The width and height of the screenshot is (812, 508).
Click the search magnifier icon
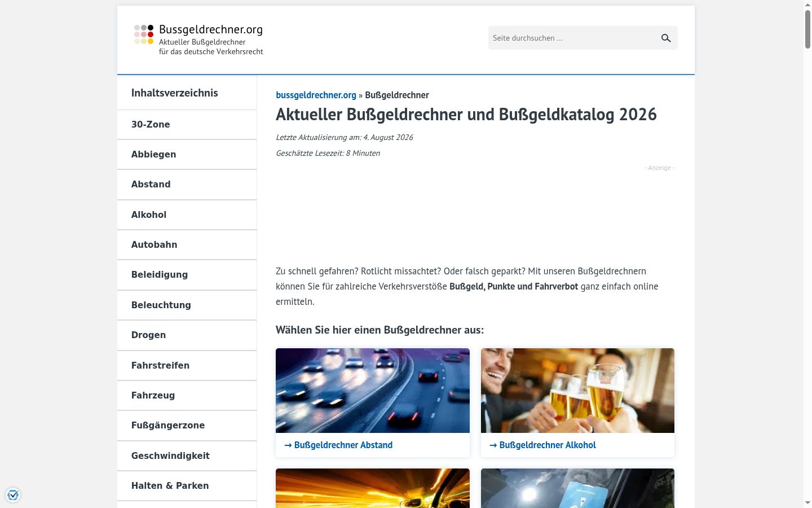(666, 38)
